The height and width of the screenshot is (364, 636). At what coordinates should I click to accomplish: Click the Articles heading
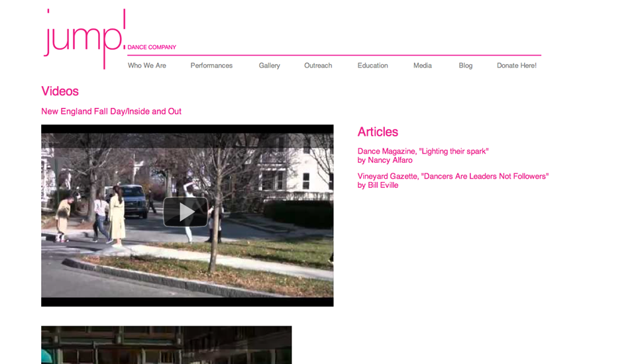(378, 132)
